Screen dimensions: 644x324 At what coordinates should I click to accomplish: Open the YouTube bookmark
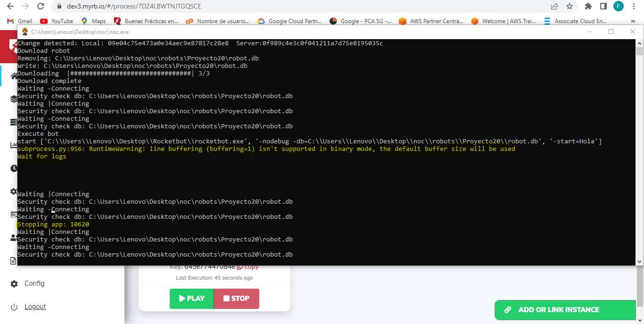point(57,21)
